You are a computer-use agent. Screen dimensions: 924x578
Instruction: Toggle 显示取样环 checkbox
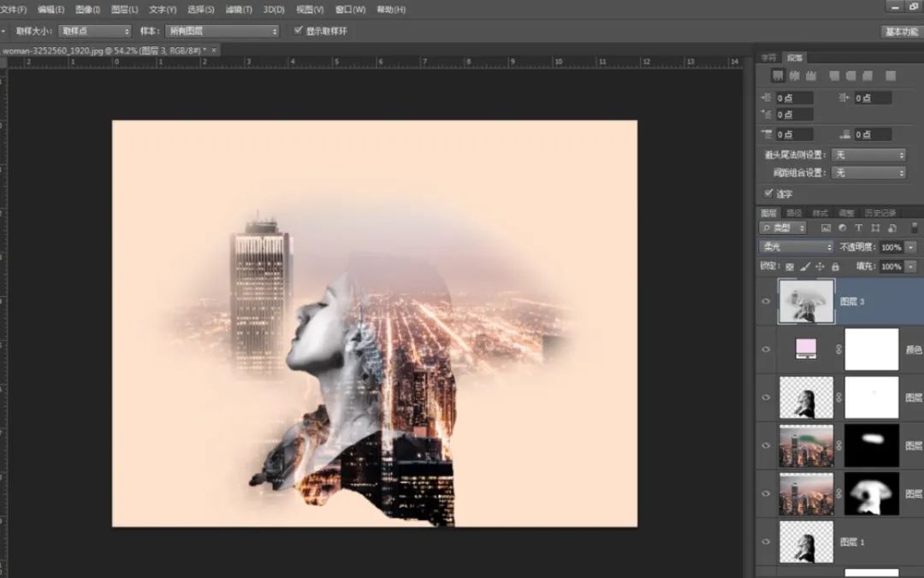coord(299,30)
